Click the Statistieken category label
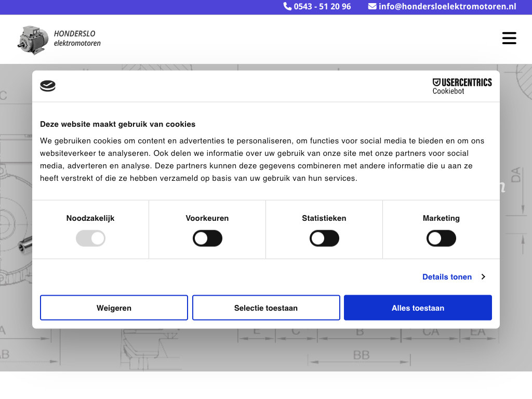532x399 pixels. (x=324, y=218)
